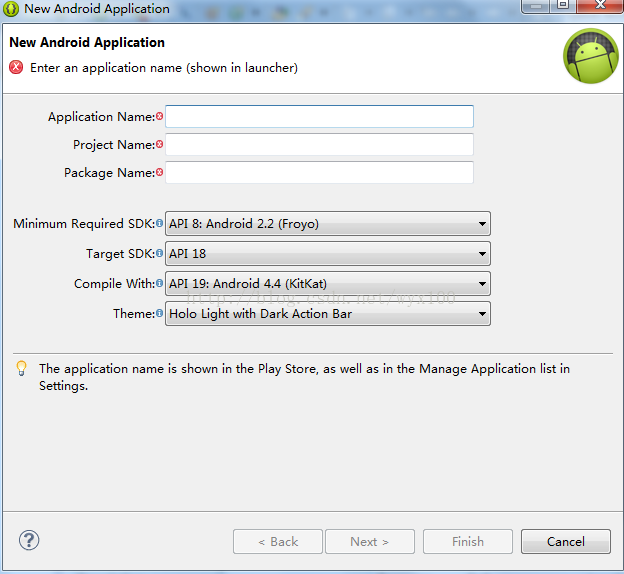Click the 'New Android Application' bold heading

[x=87, y=42]
